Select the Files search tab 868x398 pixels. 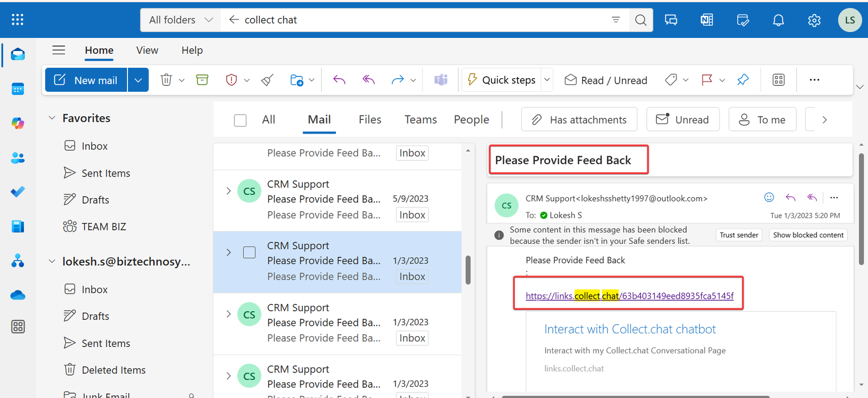coord(369,119)
